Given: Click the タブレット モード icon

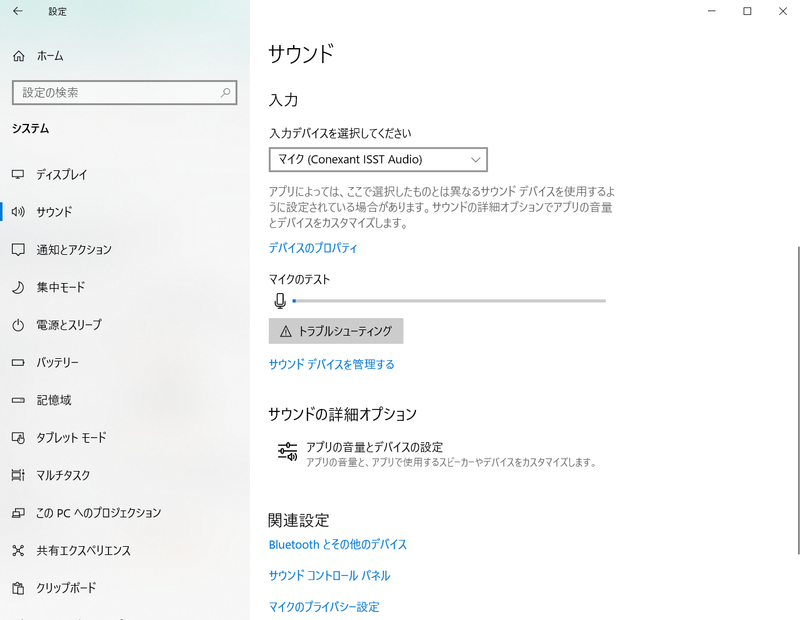Looking at the screenshot, I should (x=18, y=438).
